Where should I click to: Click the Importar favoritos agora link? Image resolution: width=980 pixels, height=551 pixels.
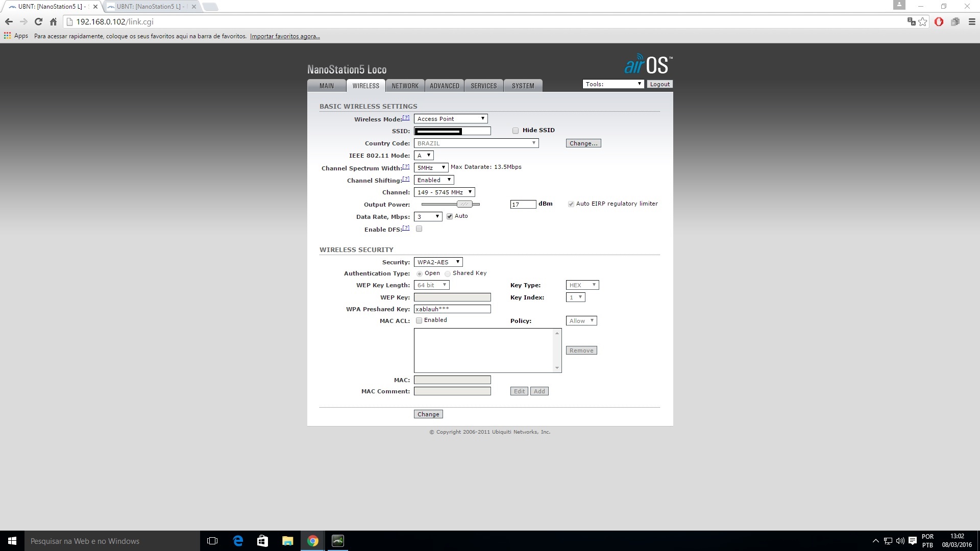pos(285,36)
